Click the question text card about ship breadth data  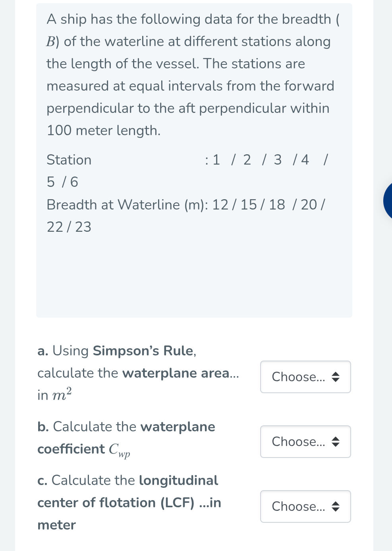pos(194,159)
